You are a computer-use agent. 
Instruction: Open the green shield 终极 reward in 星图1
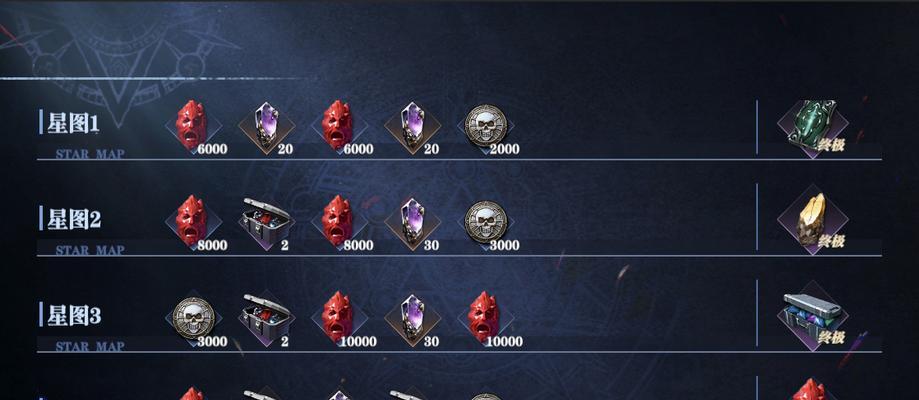pyautogui.click(x=813, y=124)
